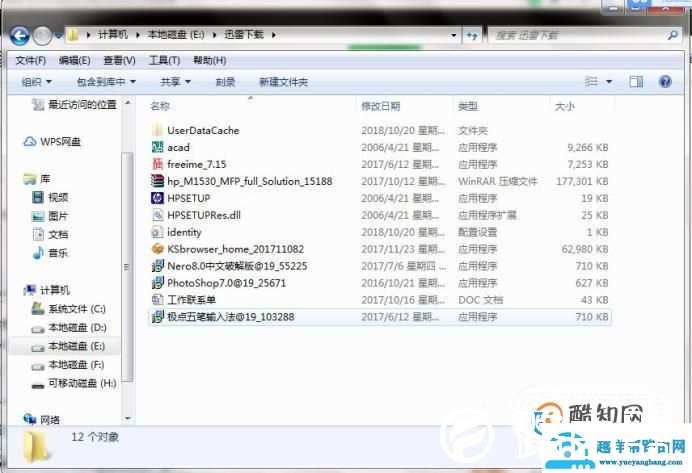This screenshot has height=473, width=692.
Task: Click the sidebar scrollbar down arrow
Action: click(x=128, y=418)
